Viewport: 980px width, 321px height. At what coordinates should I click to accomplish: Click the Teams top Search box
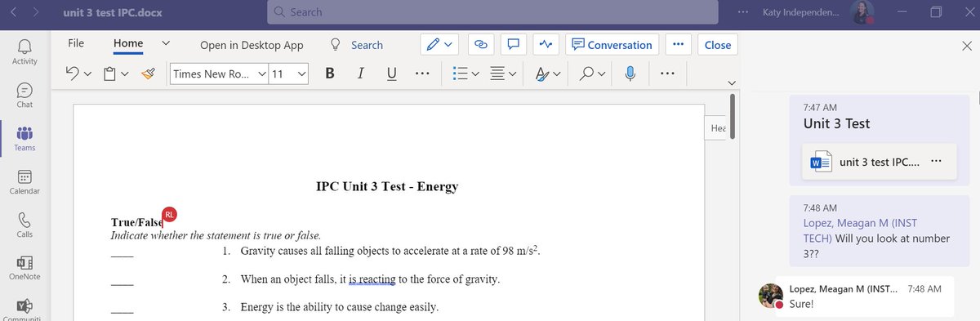point(492,12)
